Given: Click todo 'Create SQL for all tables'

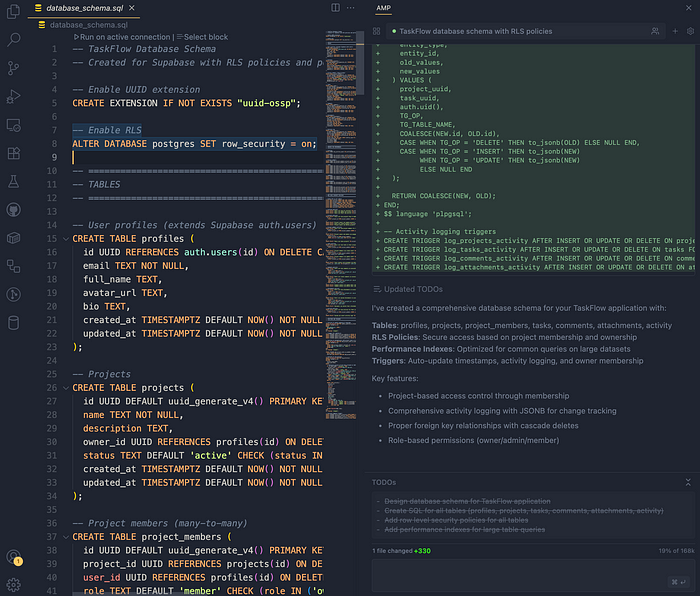Looking at the screenshot, I should (x=524, y=511).
